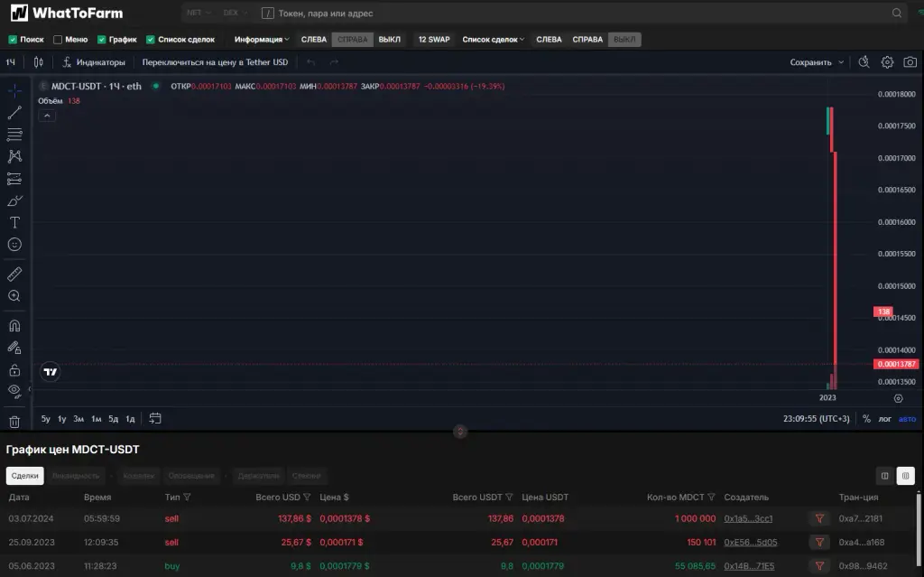Select the crosshair cursor tool

[x=14, y=90]
